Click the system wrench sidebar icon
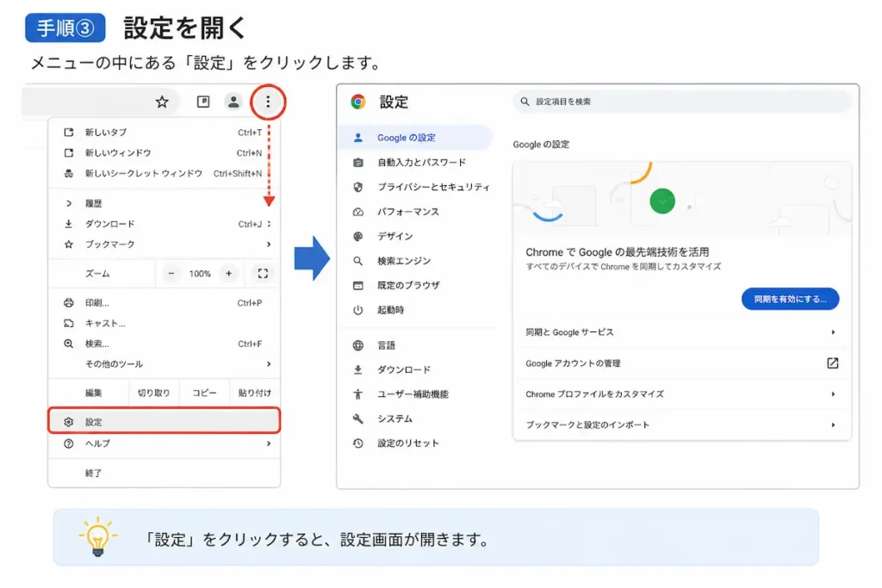Image resolution: width=882 pixels, height=588 pixels. tap(357, 418)
